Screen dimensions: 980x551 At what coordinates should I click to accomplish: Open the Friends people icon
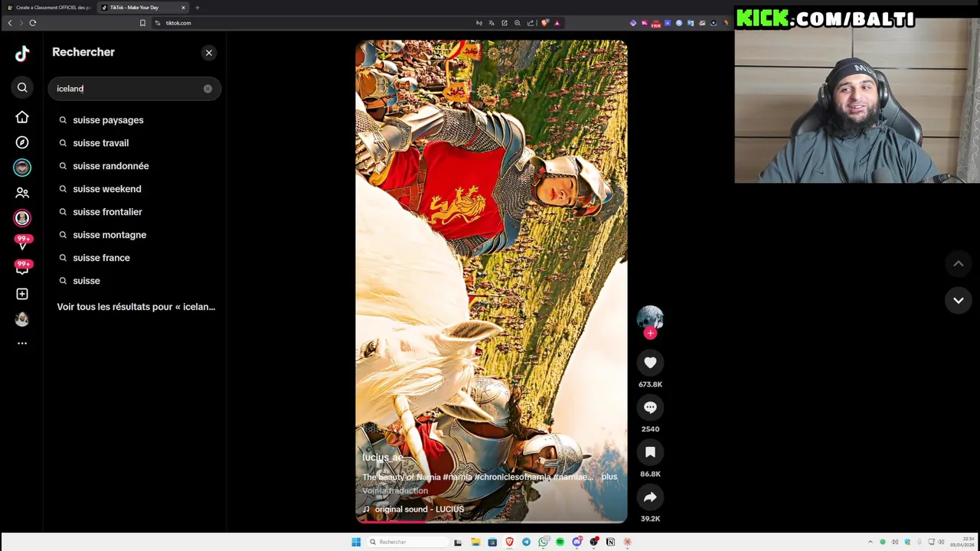pyautogui.click(x=22, y=193)
